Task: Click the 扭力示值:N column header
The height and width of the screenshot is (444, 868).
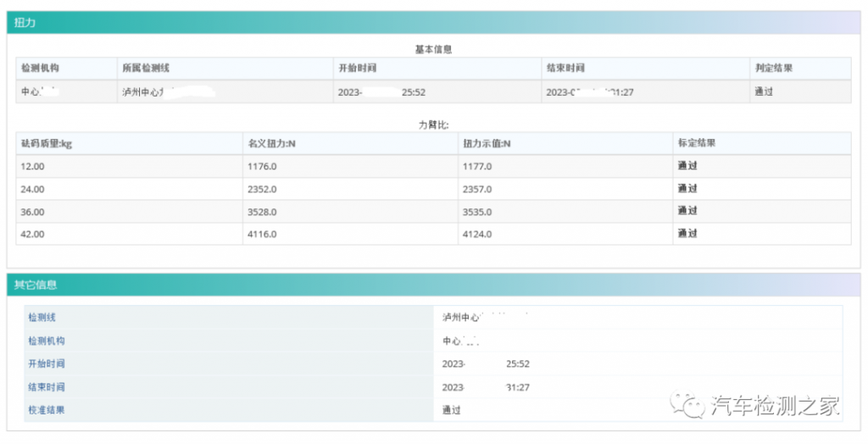Action: (x=487, y=143)
